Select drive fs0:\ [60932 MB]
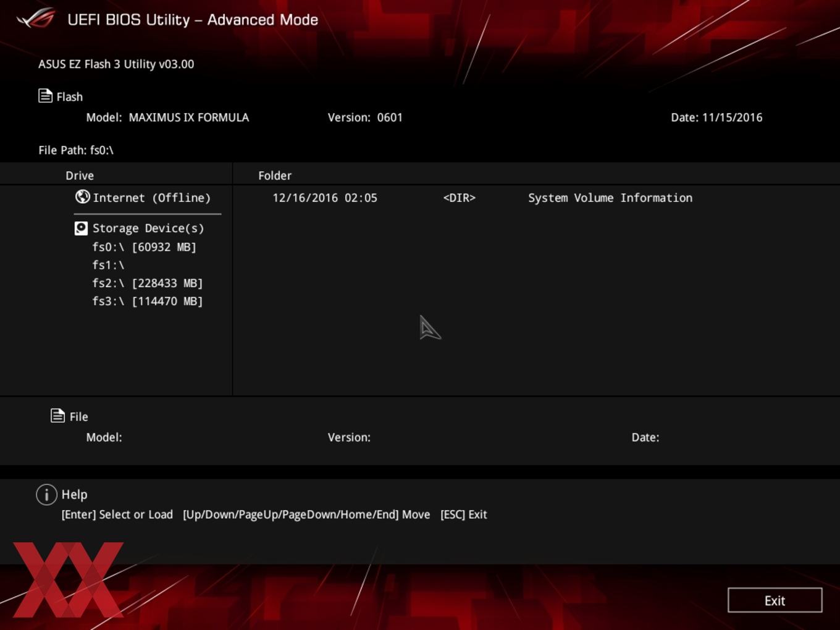Screen dimensions: 840x630 tap(145, 247)
